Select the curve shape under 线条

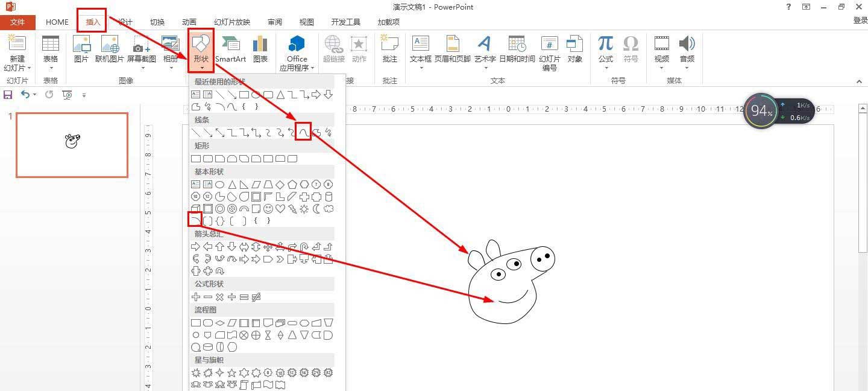[x=304, y=133]
